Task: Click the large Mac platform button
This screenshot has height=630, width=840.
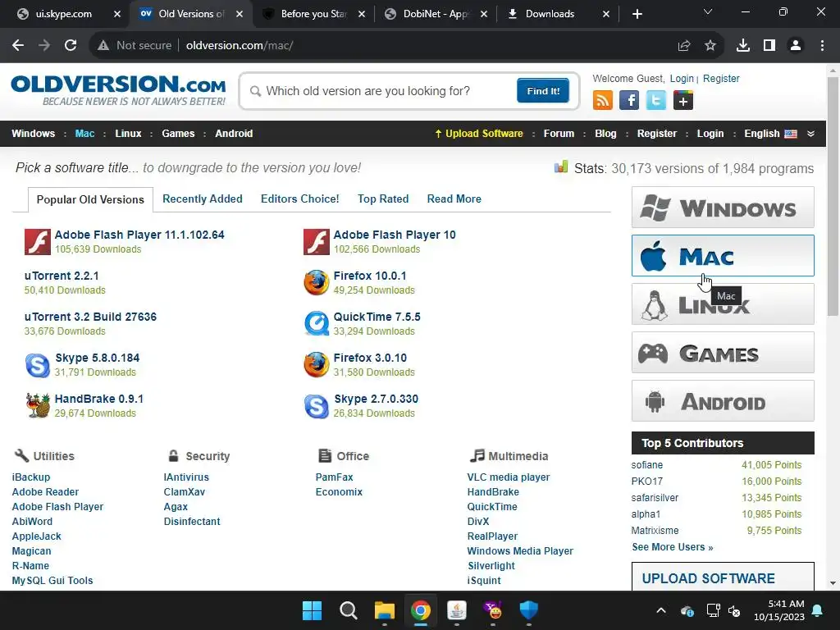Action: coord(723,256)
